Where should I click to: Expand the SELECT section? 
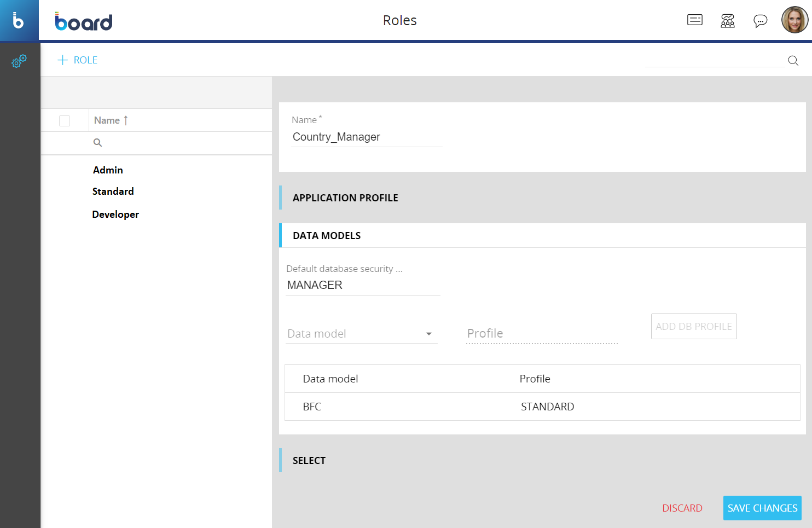pyautogui.click(x=309, y=461)
